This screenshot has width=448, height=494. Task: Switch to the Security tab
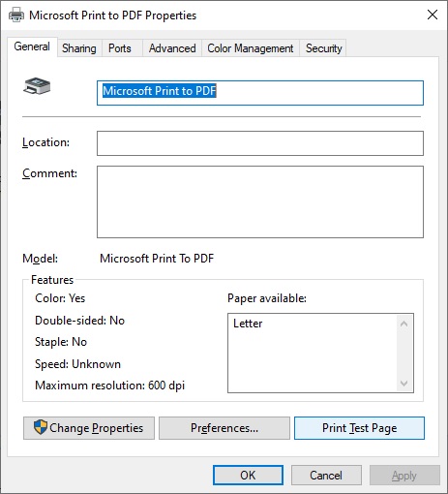[x=323, y=48]
